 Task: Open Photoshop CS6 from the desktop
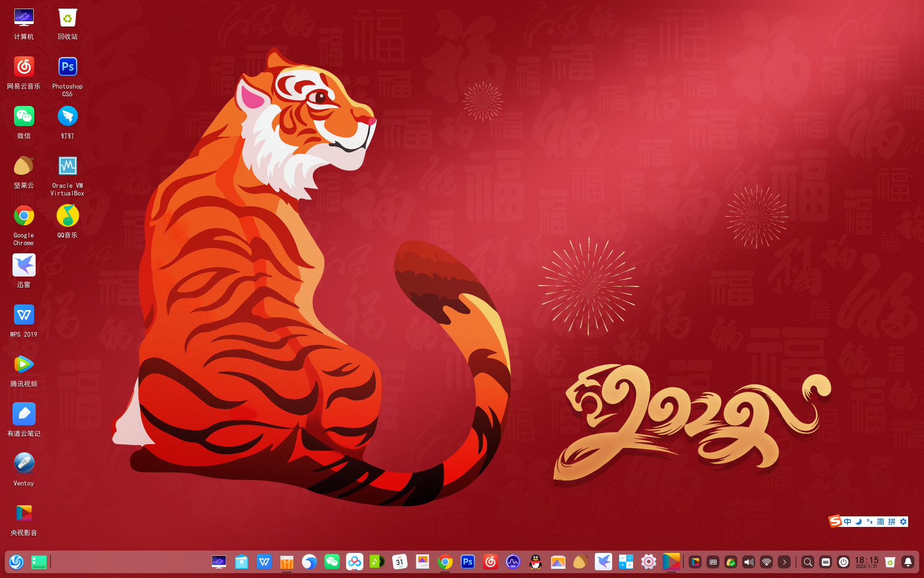(67, 66)
